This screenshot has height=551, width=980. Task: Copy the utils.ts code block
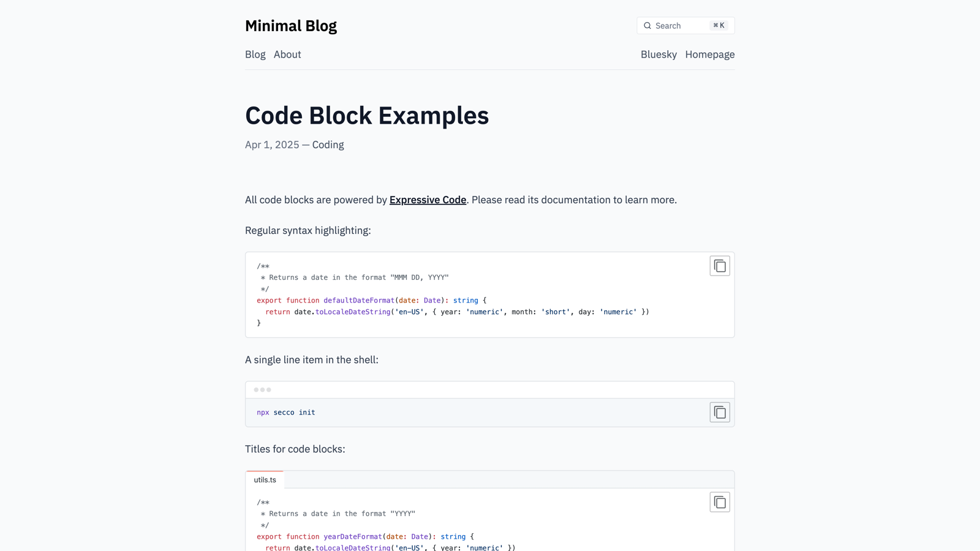pos(720,502)
